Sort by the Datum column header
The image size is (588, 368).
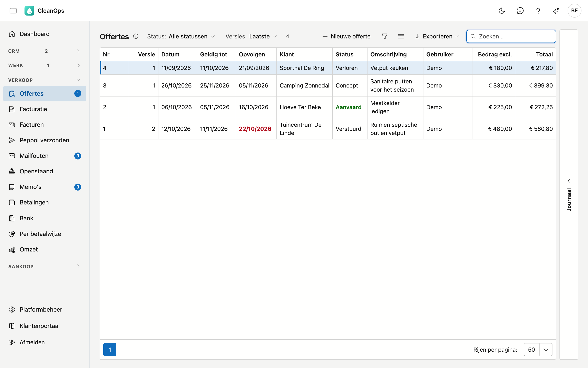[177, 54]
